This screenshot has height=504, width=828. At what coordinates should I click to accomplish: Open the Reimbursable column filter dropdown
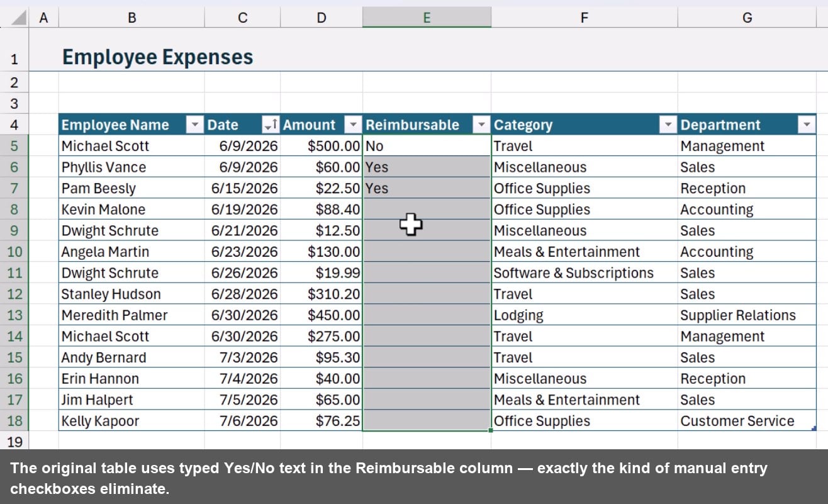point(482,125)
